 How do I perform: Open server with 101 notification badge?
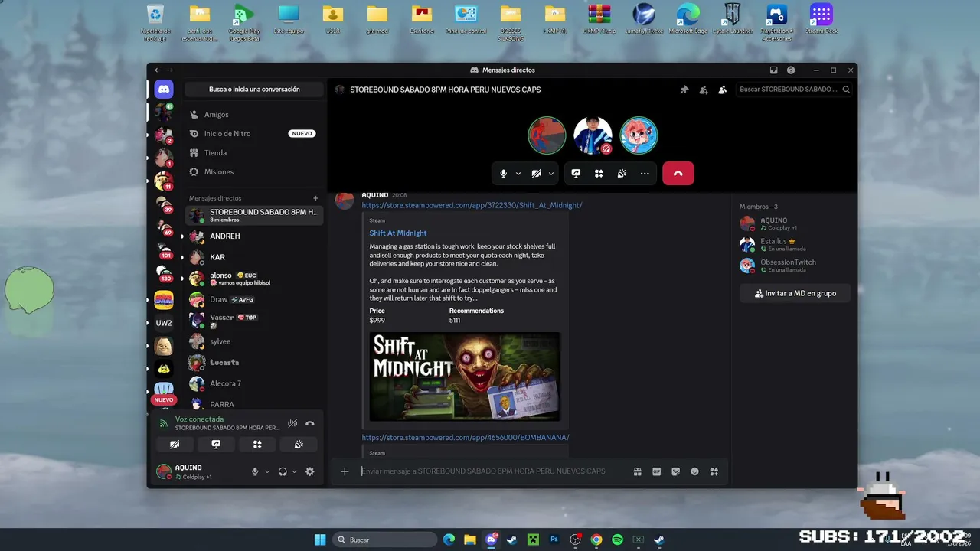click(164, 250)
